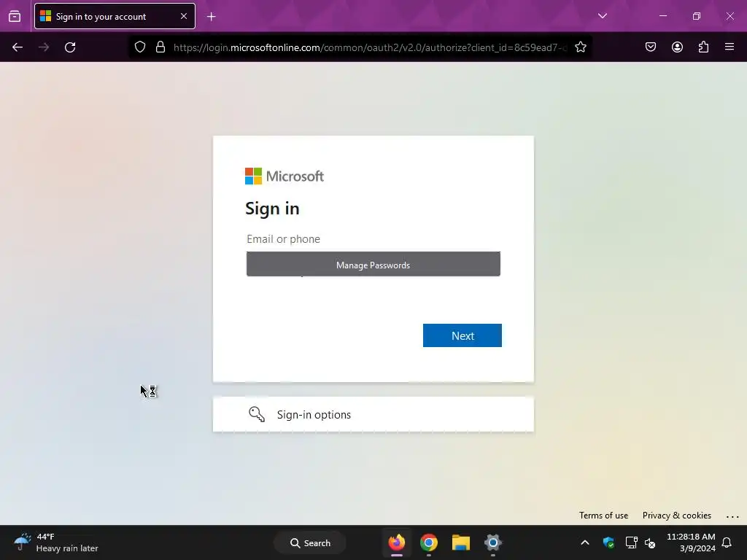Open taskbar Search box
Screen dimensions: 747x560
(310, 542)
